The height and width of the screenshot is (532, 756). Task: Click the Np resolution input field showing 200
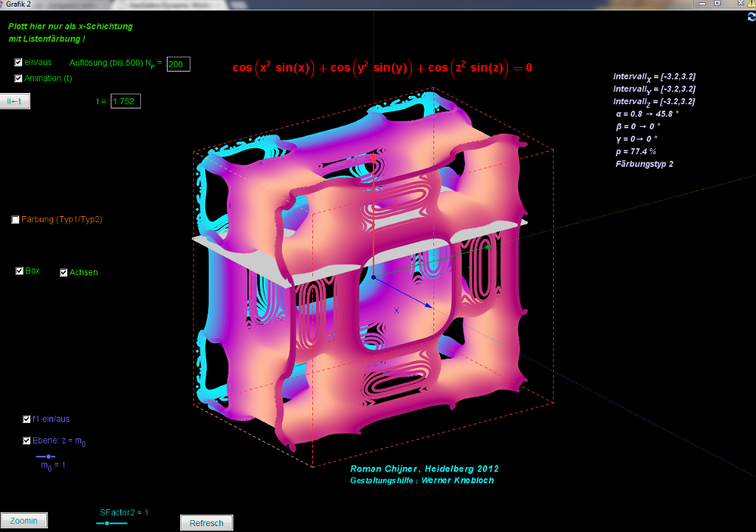(x=178, y=64)
